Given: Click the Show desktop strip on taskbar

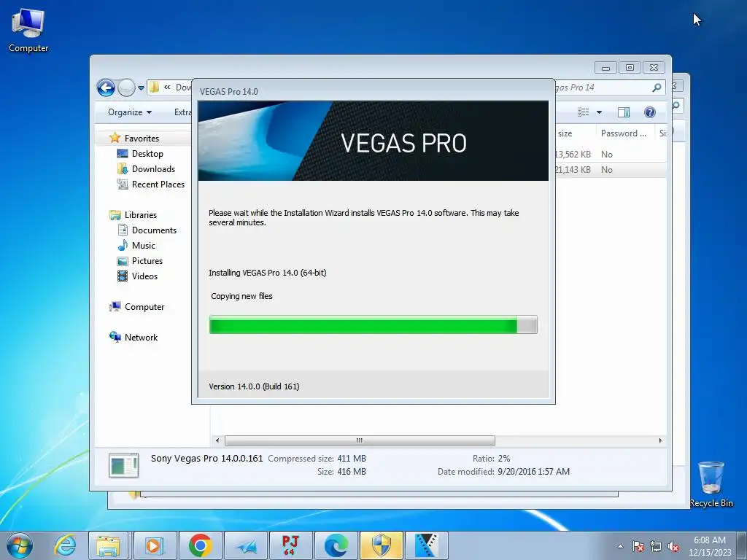Looking at the screenshot, I should coord(742,545).
